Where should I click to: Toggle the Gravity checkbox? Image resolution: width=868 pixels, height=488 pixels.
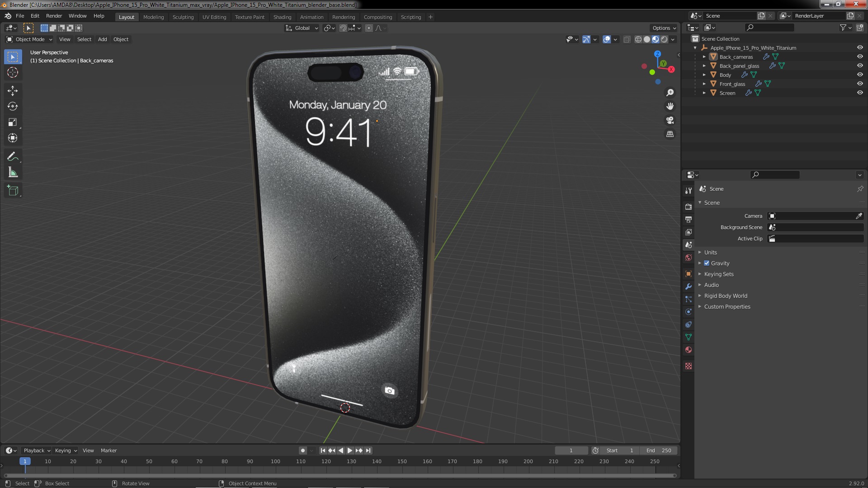707,263
